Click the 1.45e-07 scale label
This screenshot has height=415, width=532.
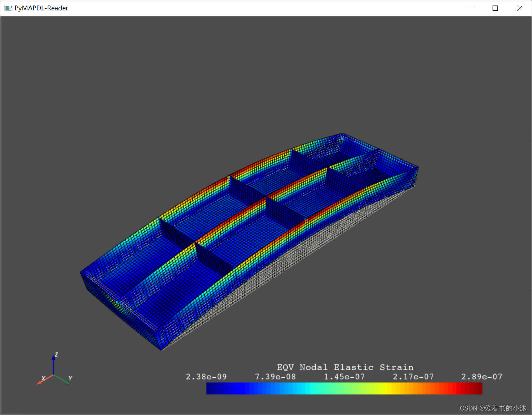(x=344, y=377)
